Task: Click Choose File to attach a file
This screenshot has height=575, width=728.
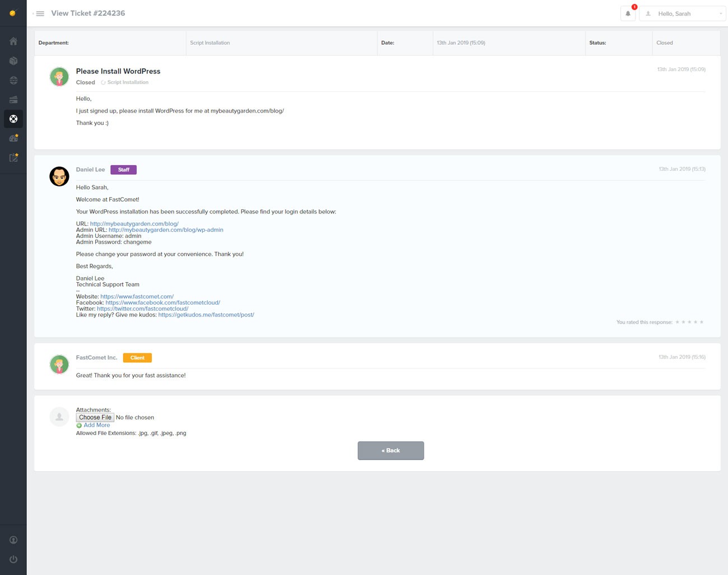Action: 95,417
